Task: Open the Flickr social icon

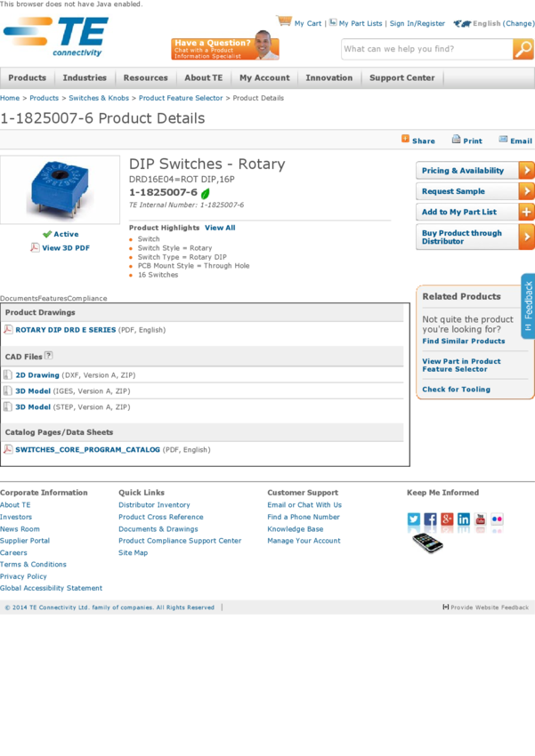Action: (x=497, y=519)
